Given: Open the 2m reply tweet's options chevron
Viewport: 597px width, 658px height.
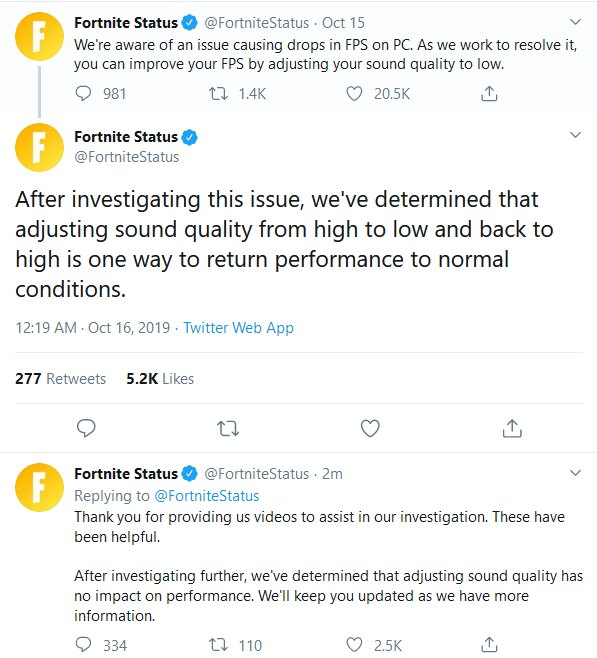Looking at the screenshot, I should click(576, 473).
